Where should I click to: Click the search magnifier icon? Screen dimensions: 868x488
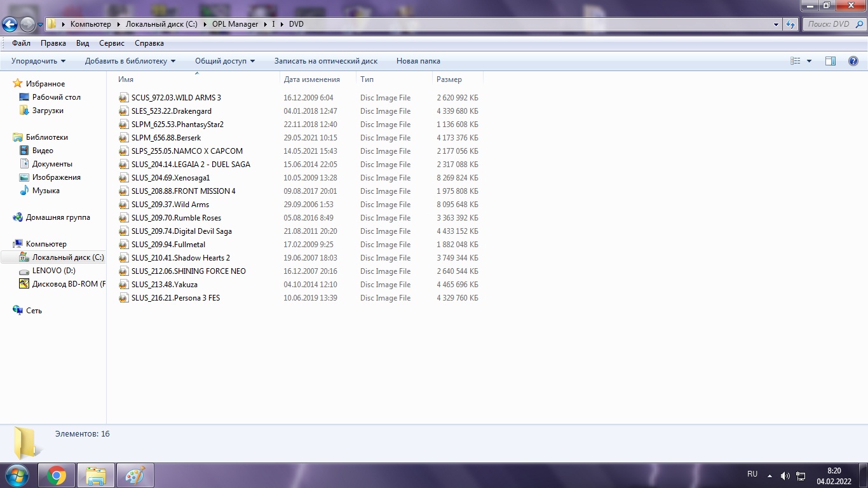coord(860,24)
